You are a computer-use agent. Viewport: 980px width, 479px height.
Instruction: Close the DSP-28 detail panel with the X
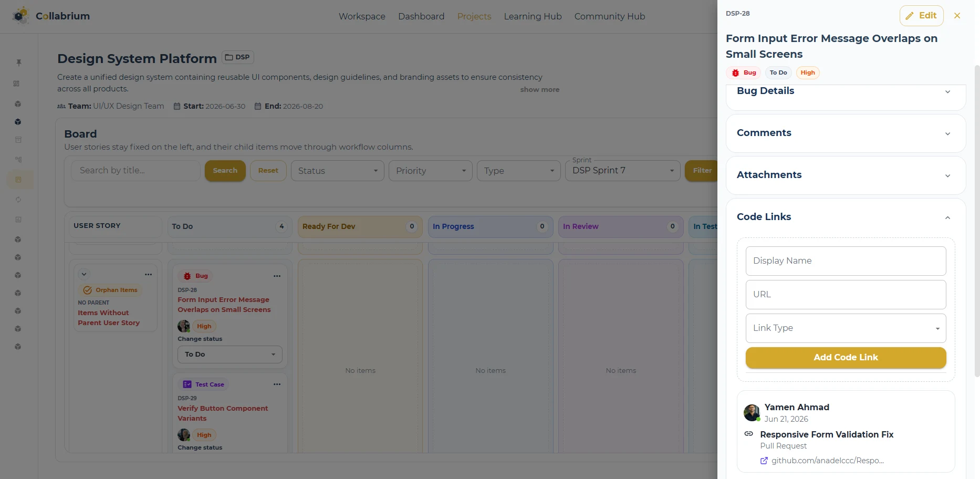[957, 16]
